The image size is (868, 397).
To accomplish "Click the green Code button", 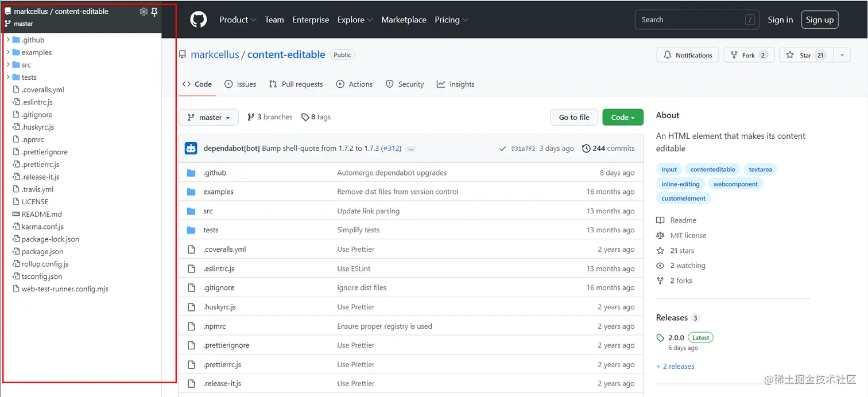I will (622, 117).
